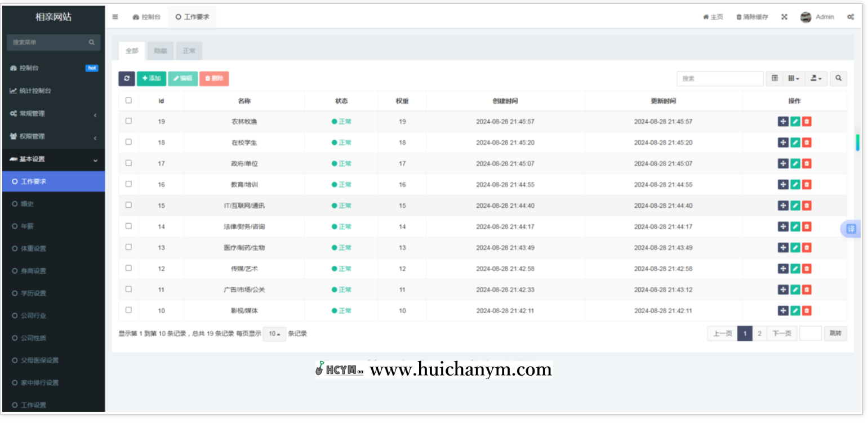Click the magnifier icon beside export button

coord(838,79)
